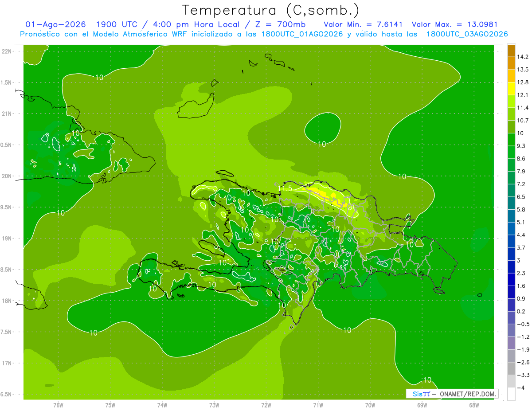Click the '-0.5' value on the color scale
The height and width of the screenshot is (411, 532).
click(522, 324)
